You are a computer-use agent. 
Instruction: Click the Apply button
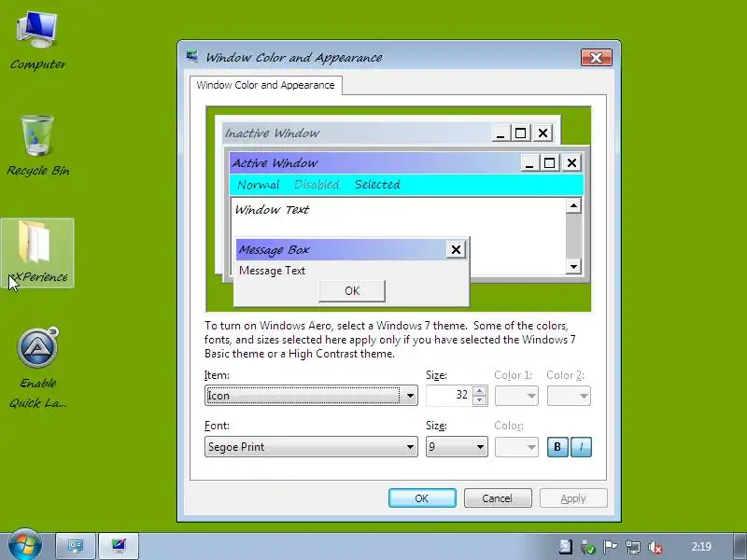[x=573, y=498]
